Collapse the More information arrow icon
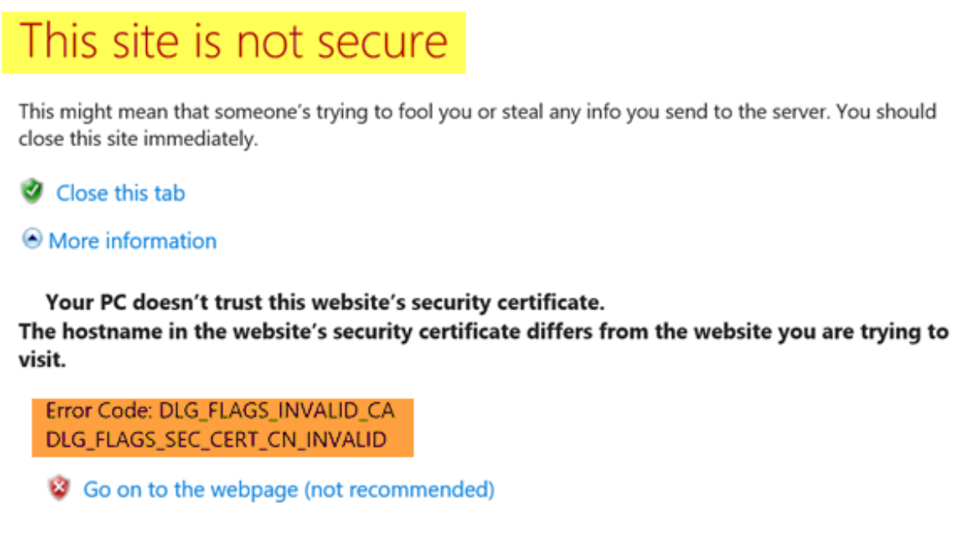 tap(32, 240)
